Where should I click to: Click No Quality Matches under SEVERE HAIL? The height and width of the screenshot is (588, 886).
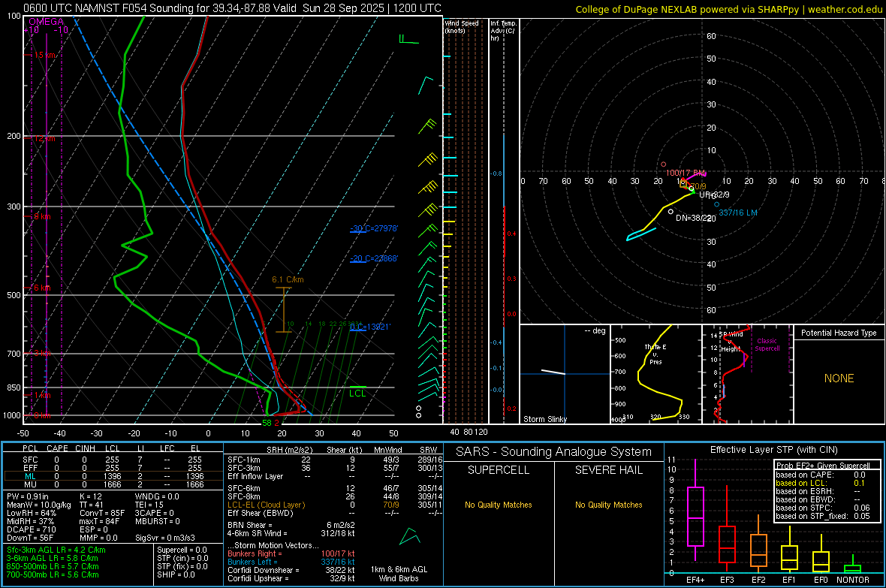point(608,505)
